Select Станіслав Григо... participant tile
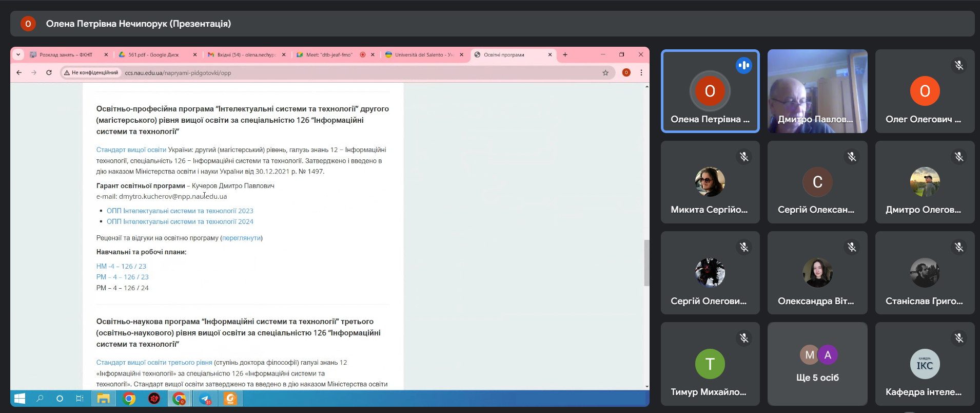Image resolution: width=980 pixels, height=413 pixels. click(x=925, y=273)
